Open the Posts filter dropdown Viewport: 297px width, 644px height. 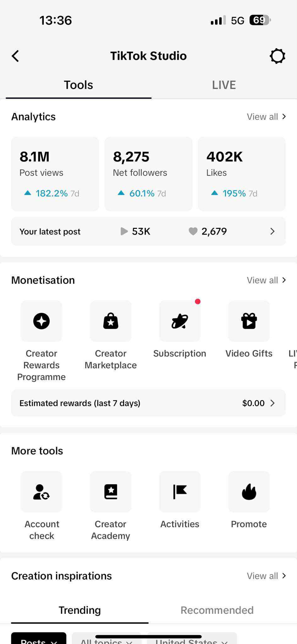pos(39,640)
